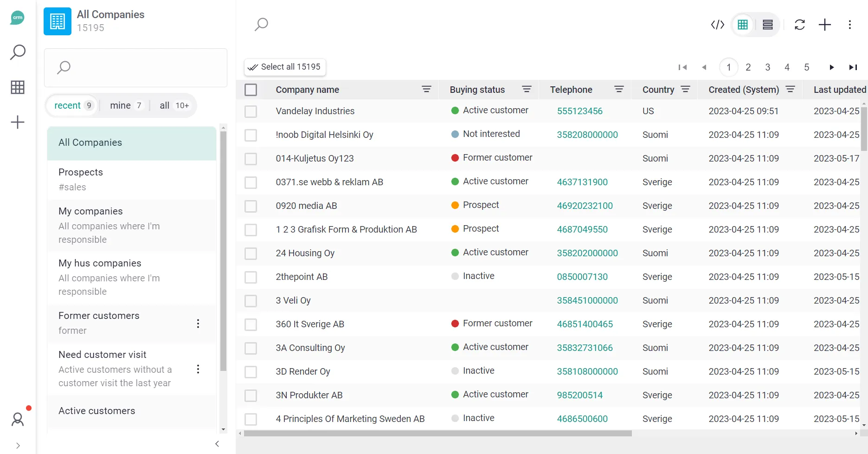
Task: Open the Buying status column filter
Action: pos(527,89)
